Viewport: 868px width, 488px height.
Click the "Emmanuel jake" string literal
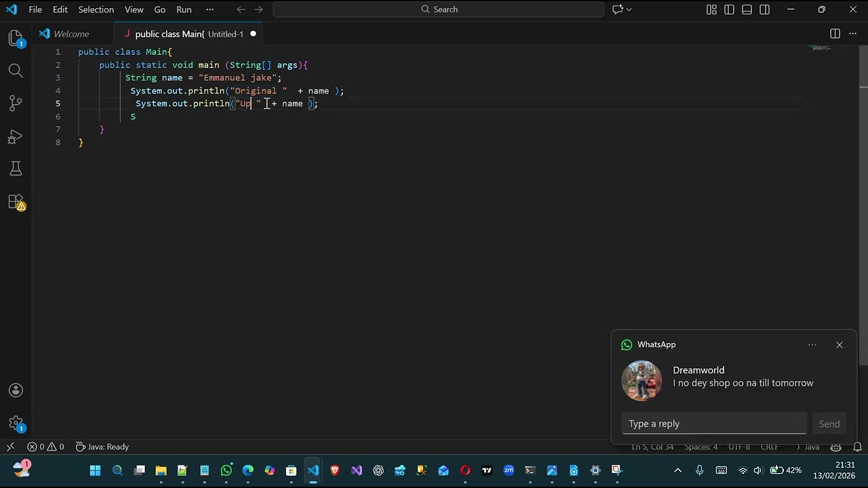237,78
